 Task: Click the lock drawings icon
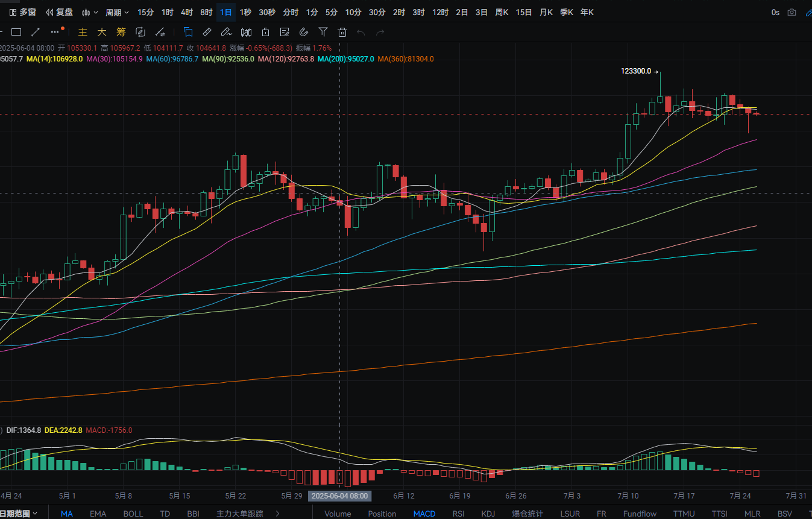[265, 32]
